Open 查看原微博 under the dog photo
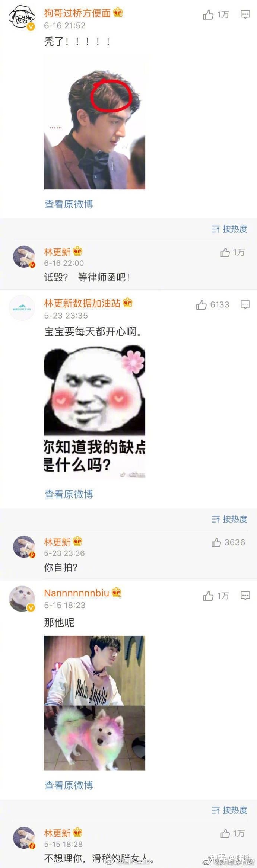Image resolution: width=257 pixels, height=868 pixels. click(x=69, y=785)
